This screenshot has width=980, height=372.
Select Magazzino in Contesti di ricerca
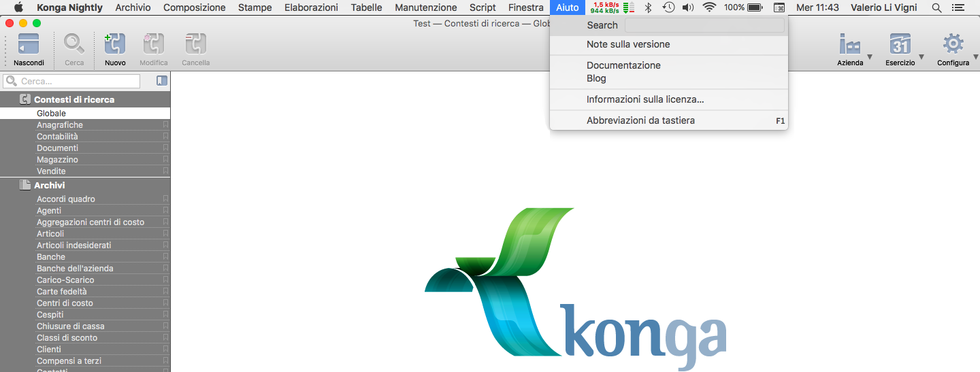[57, 160]
